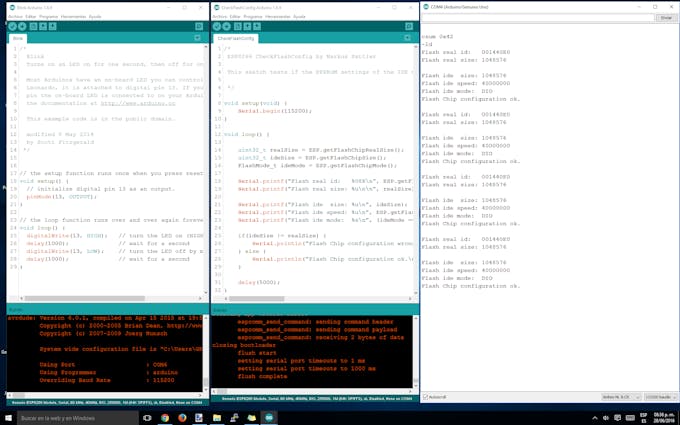Click the taskbar clock and date

662,418
